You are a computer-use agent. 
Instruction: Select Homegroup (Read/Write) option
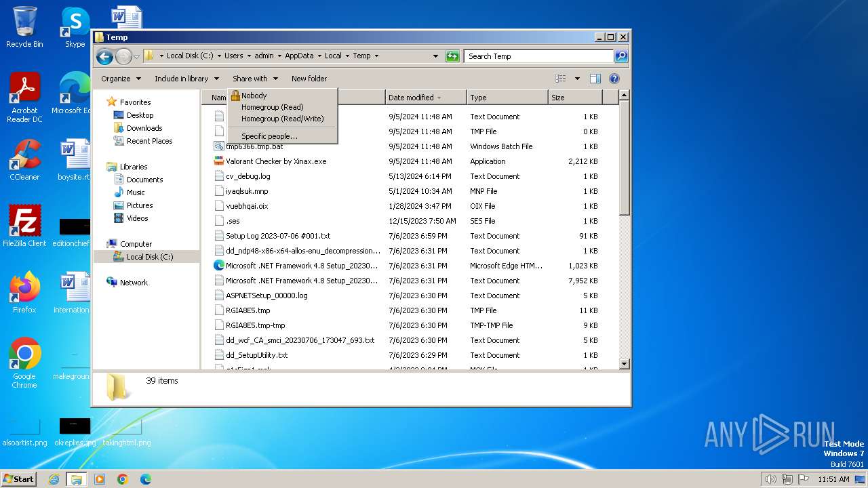coord(282,119)
